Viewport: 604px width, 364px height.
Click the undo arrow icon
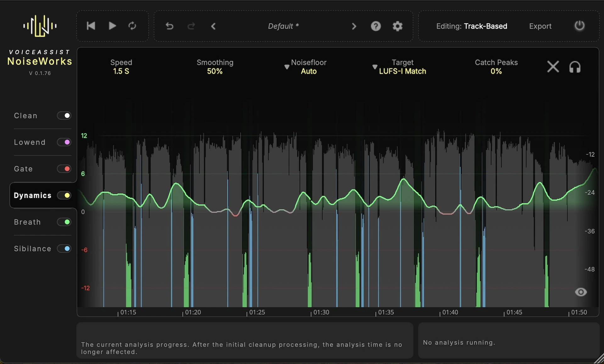(170, 26)
